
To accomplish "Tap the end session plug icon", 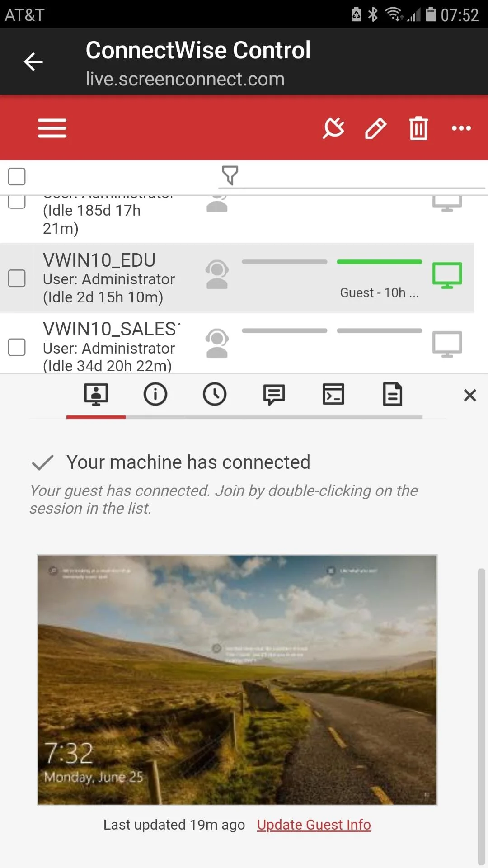I will pyautogui.click(x=333, y=128).
